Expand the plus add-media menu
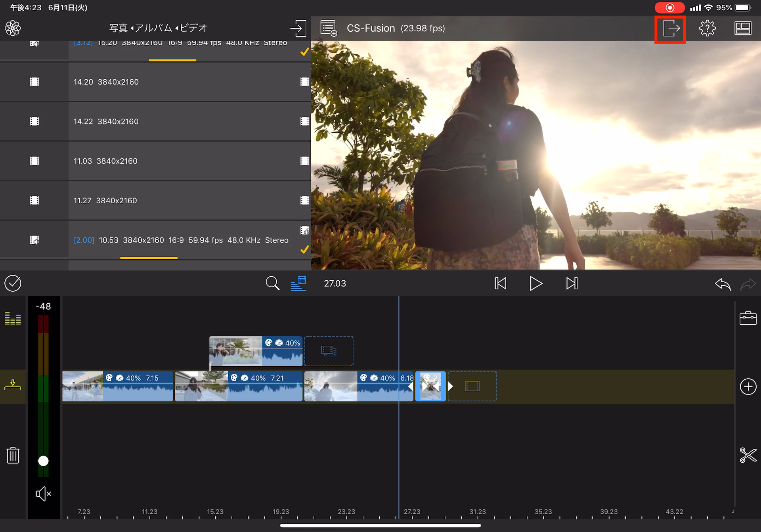The width and height of the screenshot is (761, 532). coord(748,387)
